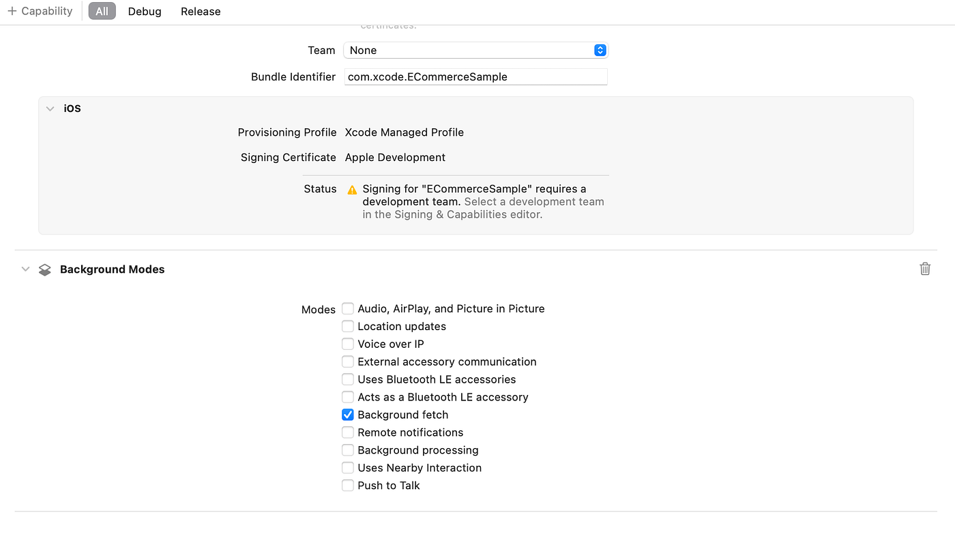
Task: Switch to the Debug tab
Action: (x=144, y=11)
